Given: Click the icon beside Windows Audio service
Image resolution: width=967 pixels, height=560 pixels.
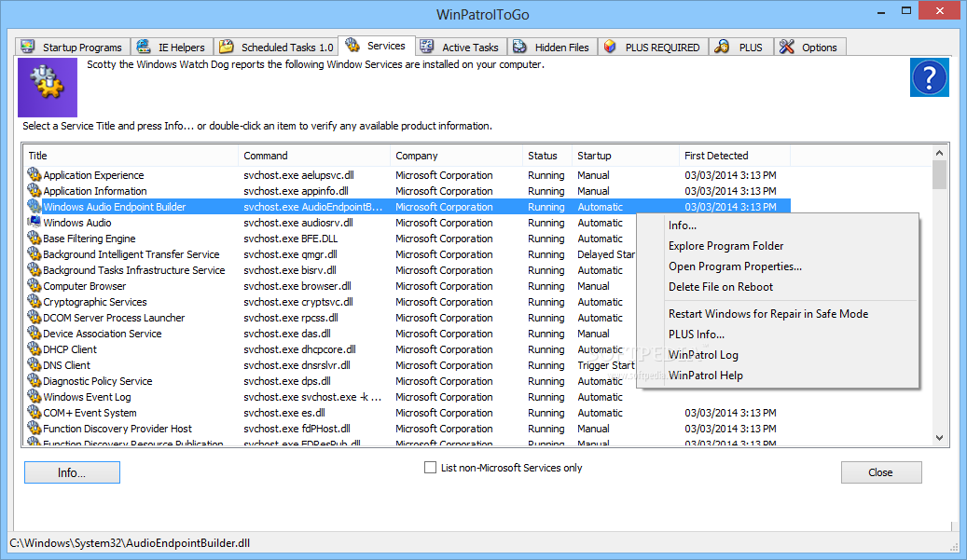Looking at the screenshot, I should [34, 223].
